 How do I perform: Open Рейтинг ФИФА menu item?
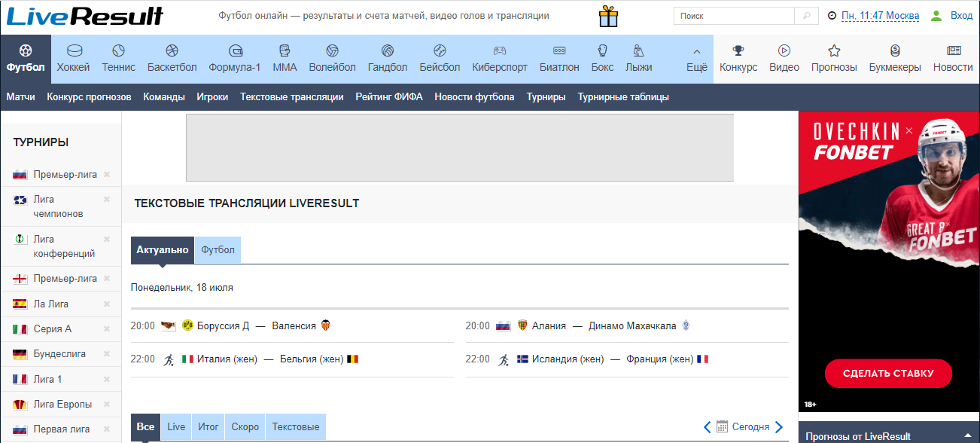pyautogui.click(x=389, y=97)
